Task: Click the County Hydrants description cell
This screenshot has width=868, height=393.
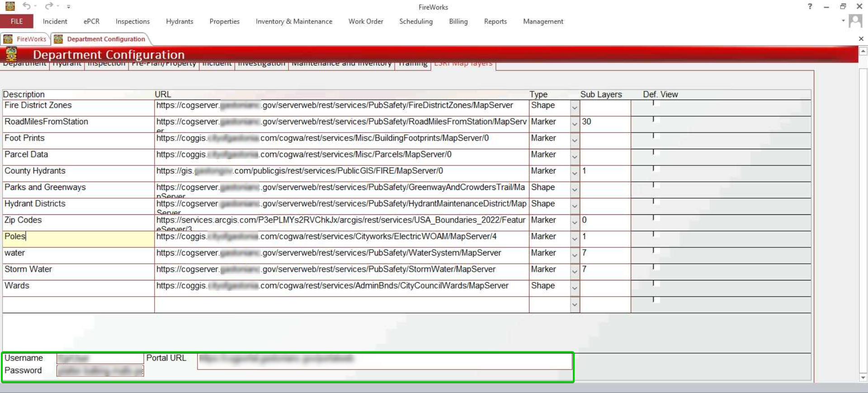Action: coord(78,173)
